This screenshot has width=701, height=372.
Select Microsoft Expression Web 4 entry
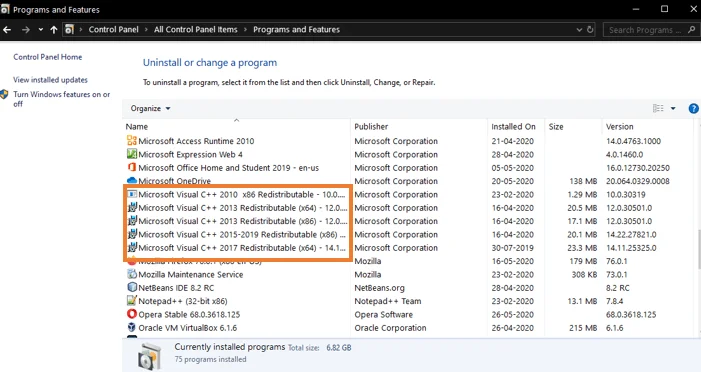pos(190,154)
